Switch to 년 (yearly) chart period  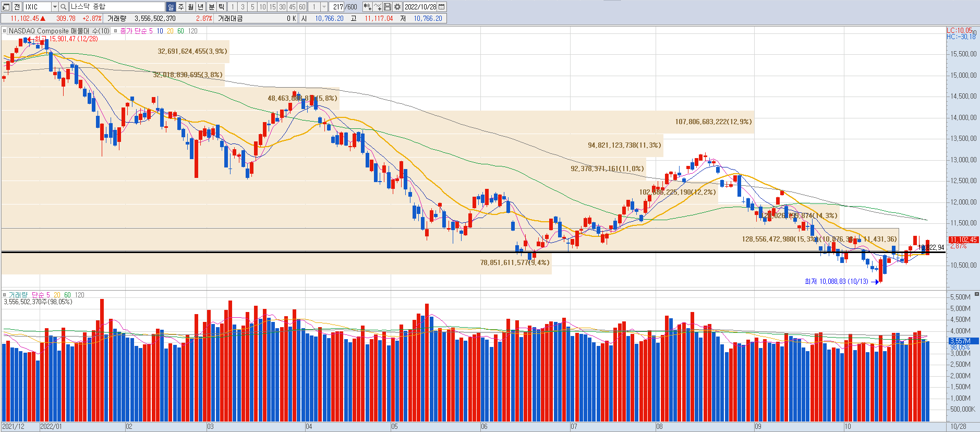(201, 7)
